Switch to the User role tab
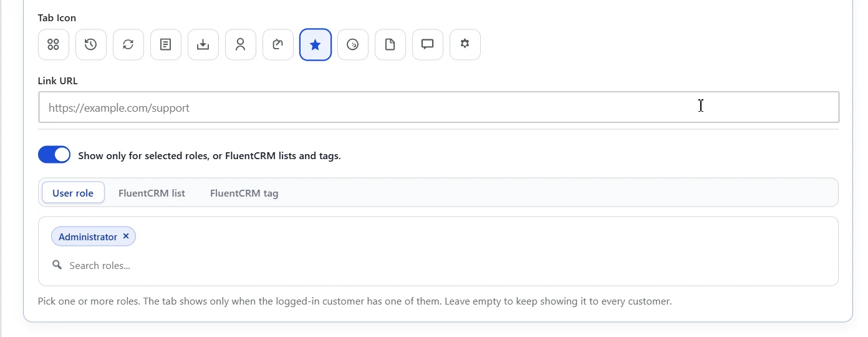This screenshot has height=337, width=868. 73,193
